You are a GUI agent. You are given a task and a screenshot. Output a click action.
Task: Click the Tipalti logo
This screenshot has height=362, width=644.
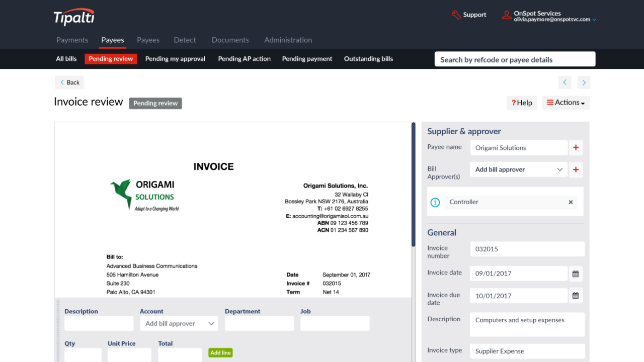73,17
